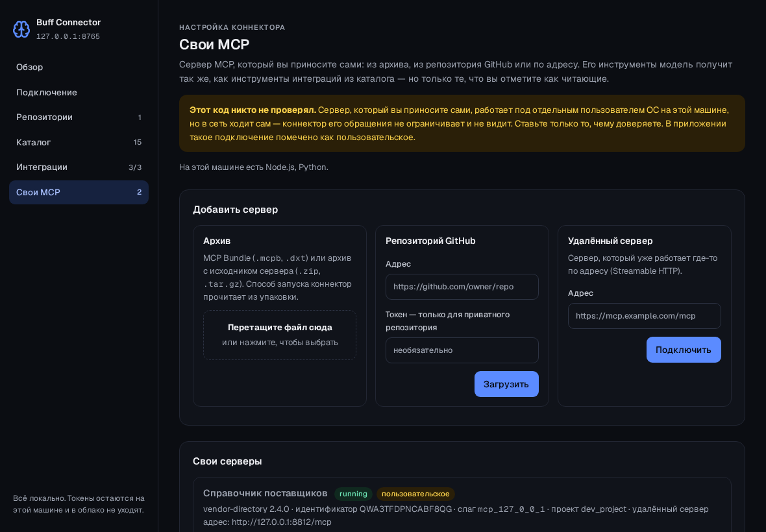
Task: Click the Каталог count 15
Action: click(137, 142)
